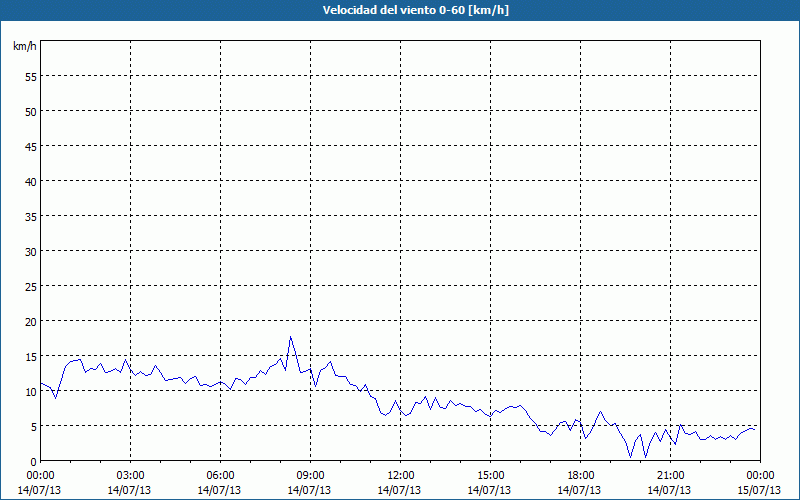
Task: Click the y-axis value 0
Action: (34, 462)
